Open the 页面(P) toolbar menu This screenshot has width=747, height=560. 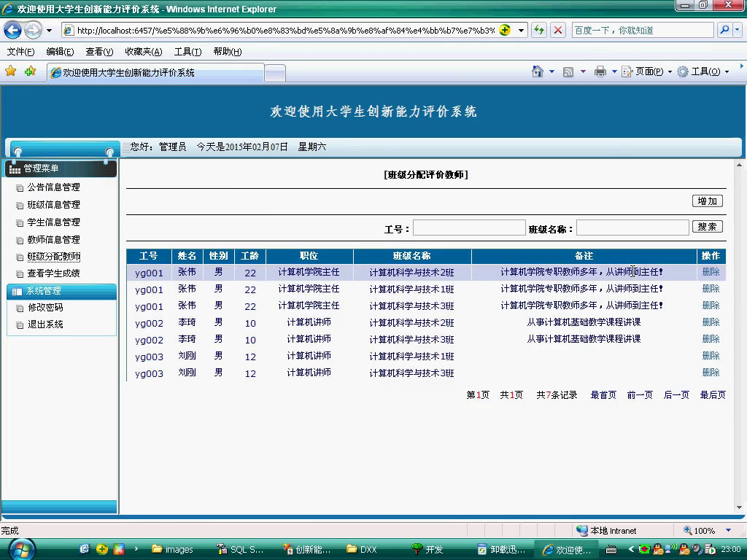(x=646, y=72)
